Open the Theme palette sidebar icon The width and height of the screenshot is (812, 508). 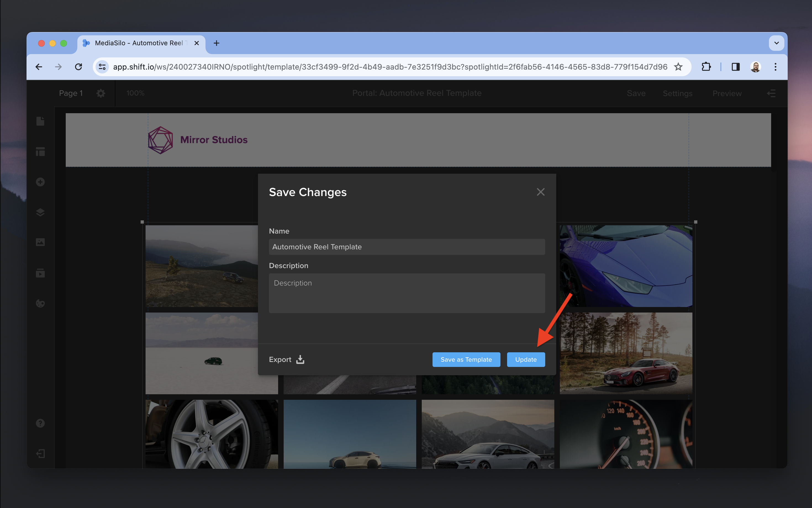click(40, 303)
